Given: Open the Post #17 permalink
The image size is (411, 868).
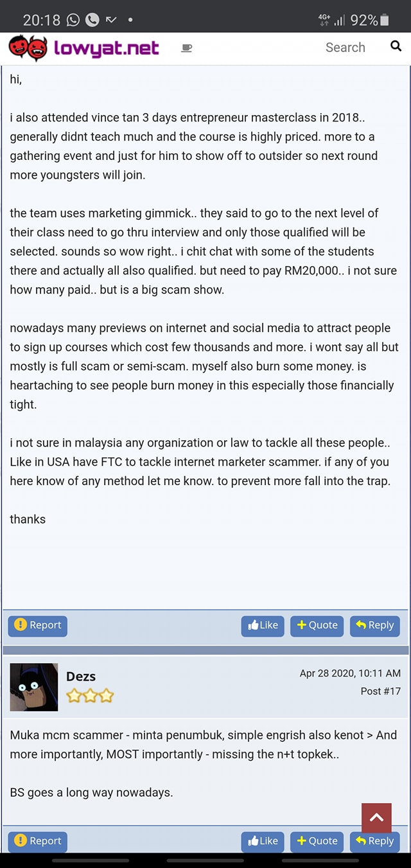Looking at the screenshot, I should click(x=381, y=691).
